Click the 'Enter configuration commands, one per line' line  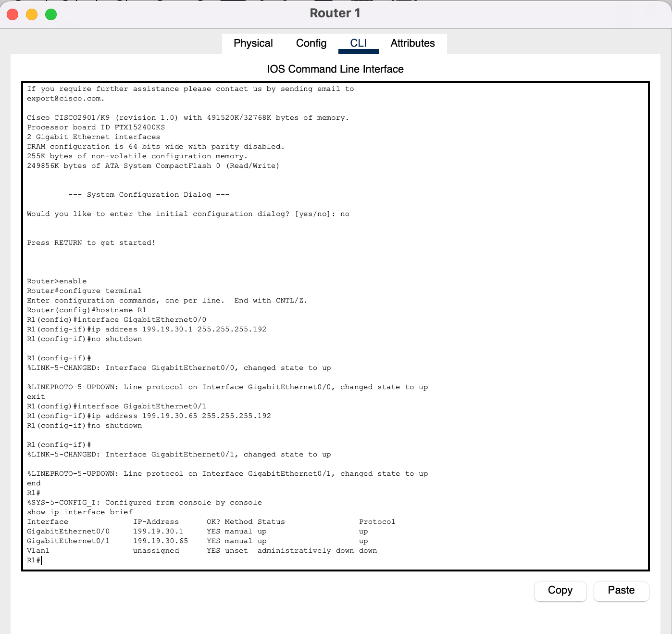click(x=167, y=301)
